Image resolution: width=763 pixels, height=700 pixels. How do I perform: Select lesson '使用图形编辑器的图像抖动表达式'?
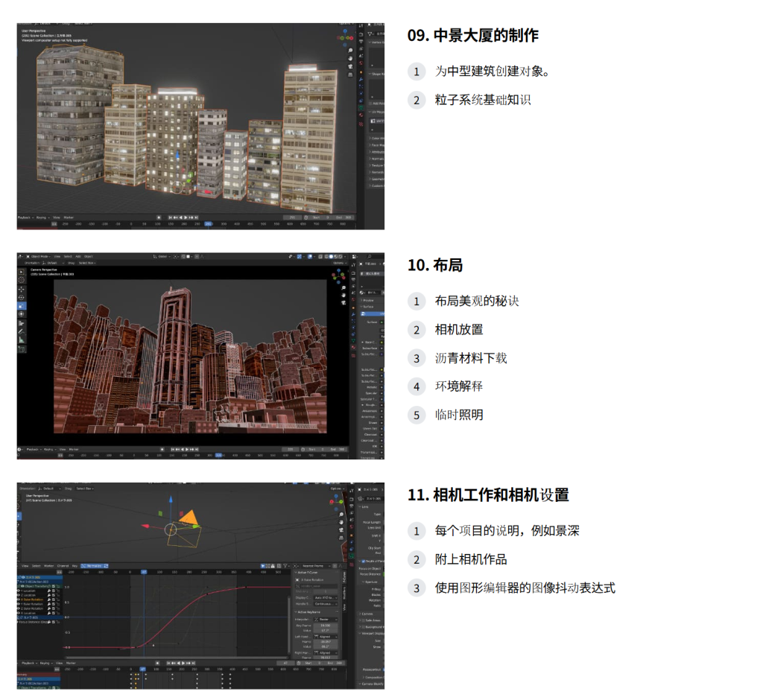(525, 588)
